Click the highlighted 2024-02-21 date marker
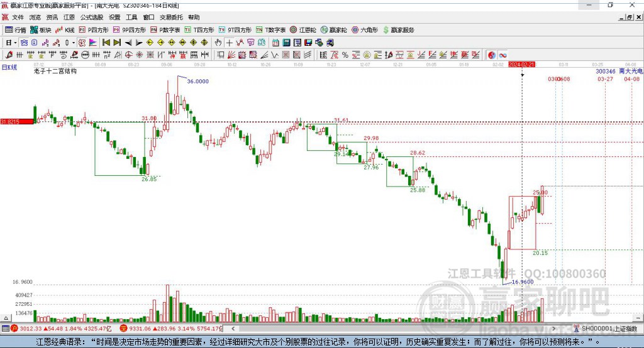Screen dimensions: 644x348 521,65
